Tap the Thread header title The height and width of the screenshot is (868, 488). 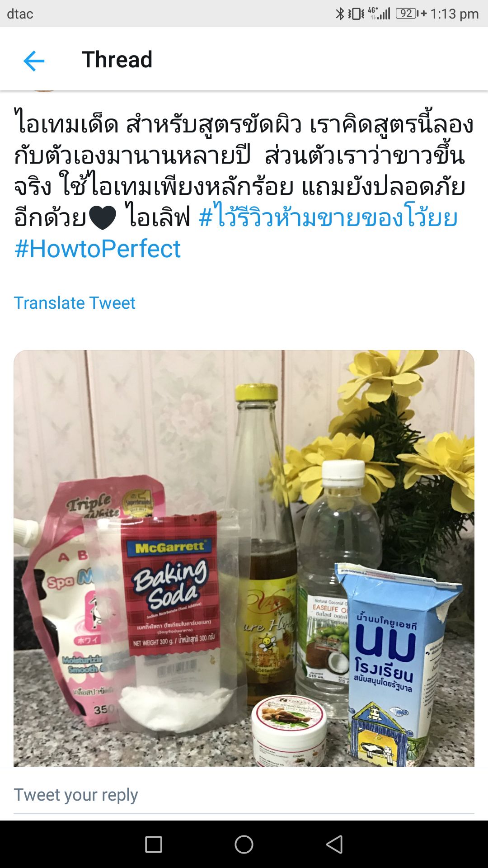pyautogui.click(x=117, y=60)
